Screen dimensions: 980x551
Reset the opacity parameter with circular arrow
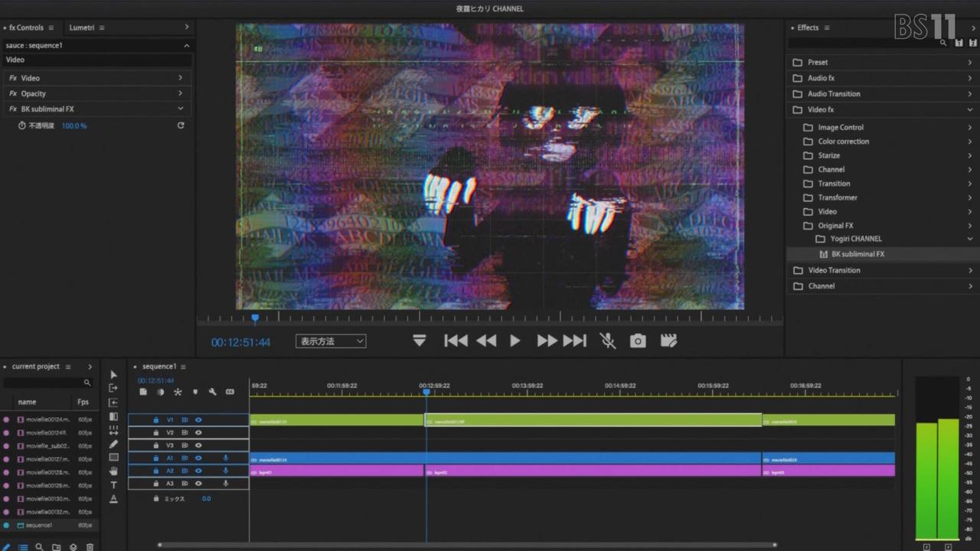181,126
